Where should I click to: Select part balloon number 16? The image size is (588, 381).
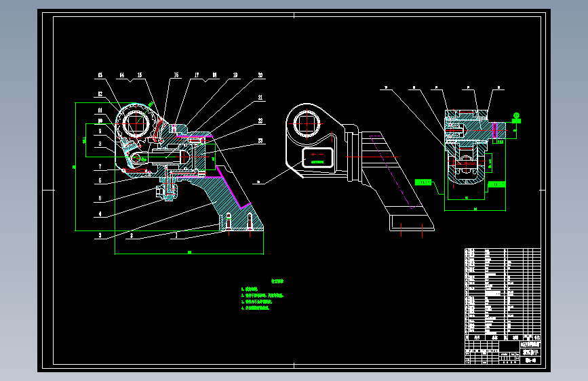176,75
